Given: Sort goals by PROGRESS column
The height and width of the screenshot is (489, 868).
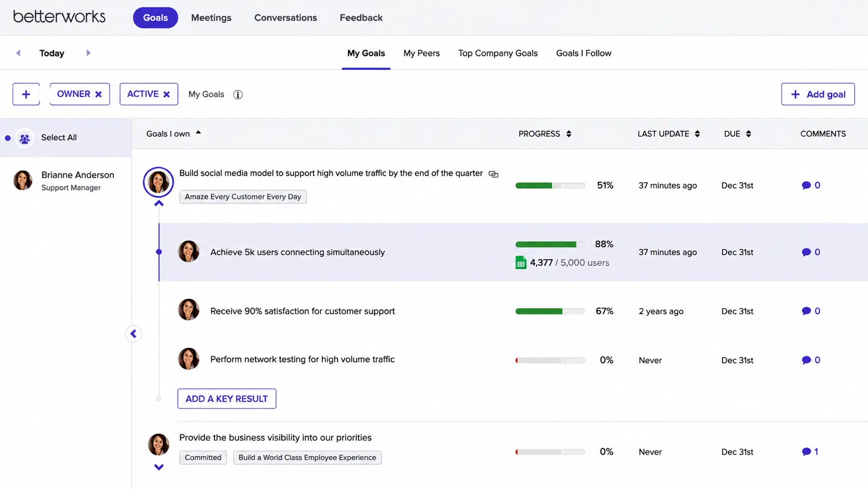Looking at the screenshot, I should click(x=545, y=134).
